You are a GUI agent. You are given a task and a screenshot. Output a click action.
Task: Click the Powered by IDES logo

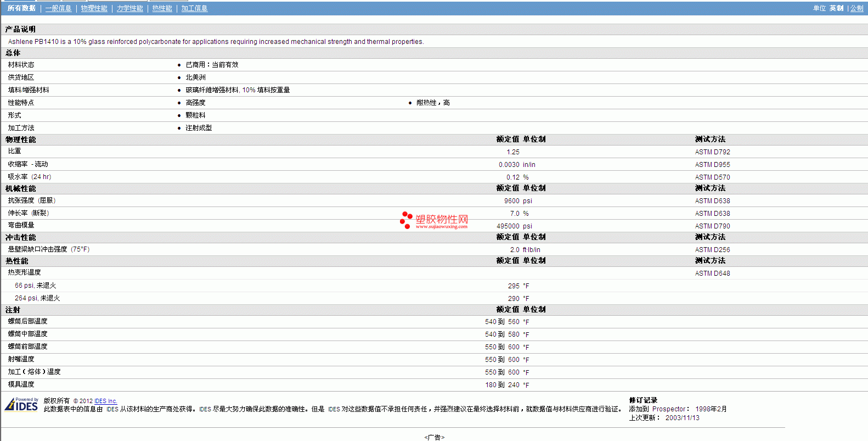click(x=21, y=404)
